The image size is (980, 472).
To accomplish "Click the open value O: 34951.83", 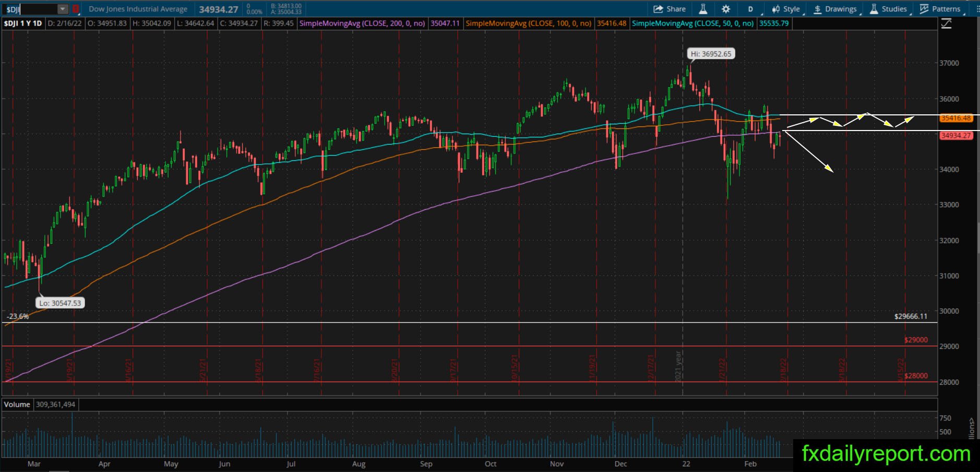I will 107,23.
